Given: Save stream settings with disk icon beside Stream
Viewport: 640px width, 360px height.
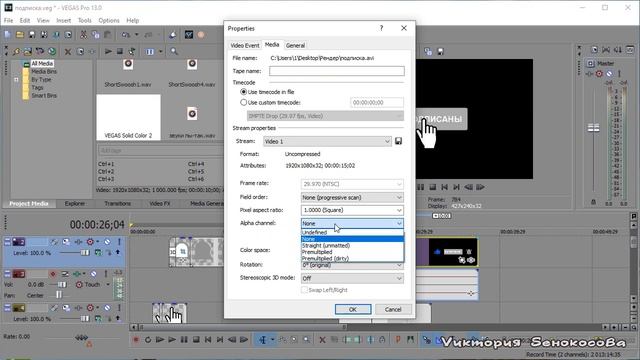Looking at the screenshot, I should (x=398, y=141).
